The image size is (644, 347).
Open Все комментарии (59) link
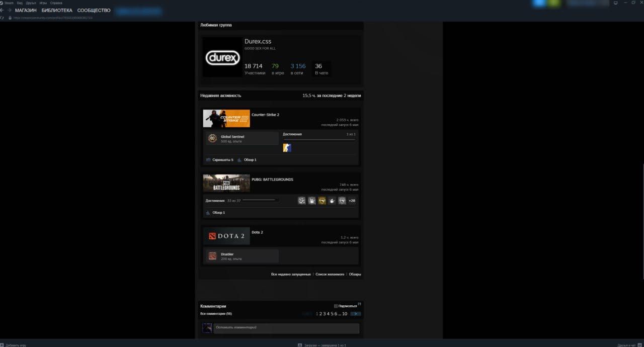point(216,314)
